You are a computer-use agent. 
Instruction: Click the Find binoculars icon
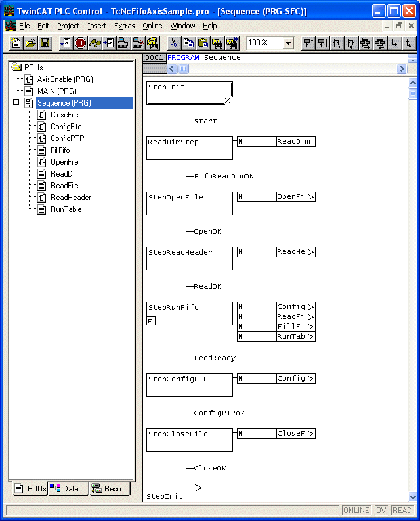217,43
